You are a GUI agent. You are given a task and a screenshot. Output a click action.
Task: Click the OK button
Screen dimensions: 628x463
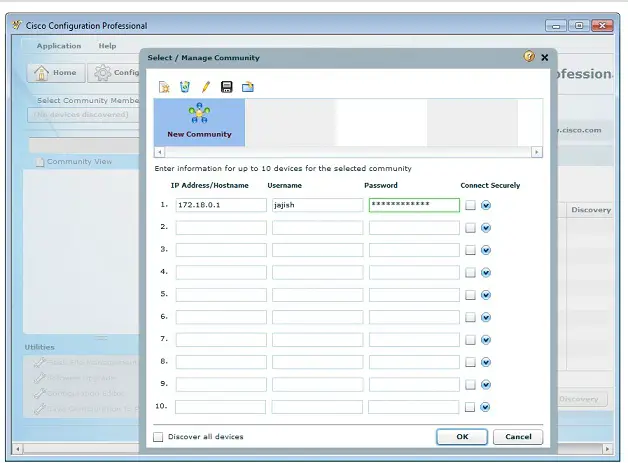point(462,437)
